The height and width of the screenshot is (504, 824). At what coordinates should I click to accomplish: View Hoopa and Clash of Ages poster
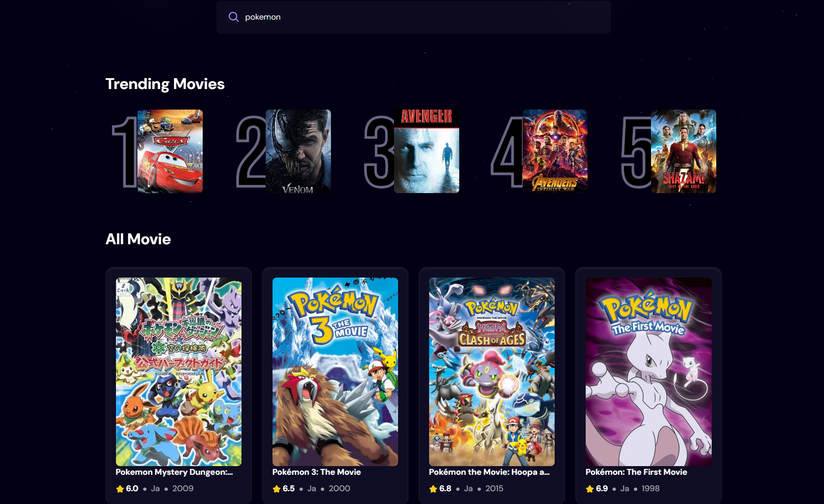point(492,372)
